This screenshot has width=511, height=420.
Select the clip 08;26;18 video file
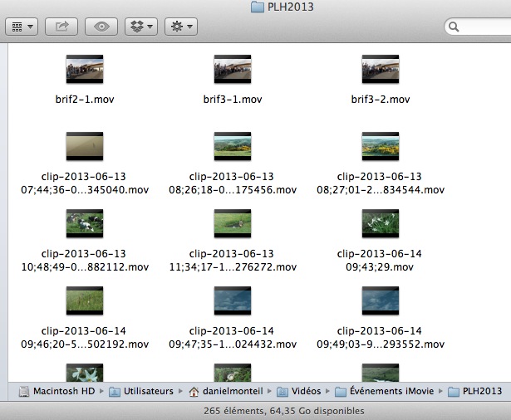point(232,146)
